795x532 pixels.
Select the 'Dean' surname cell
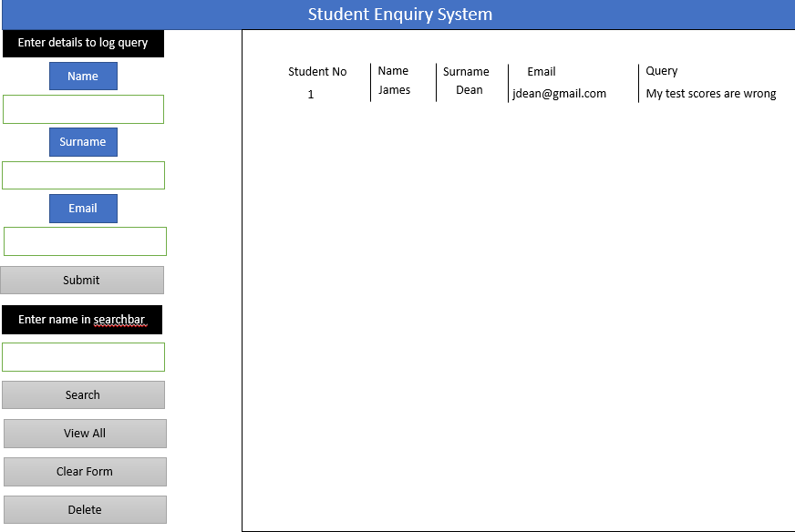(x=470, y=90)
